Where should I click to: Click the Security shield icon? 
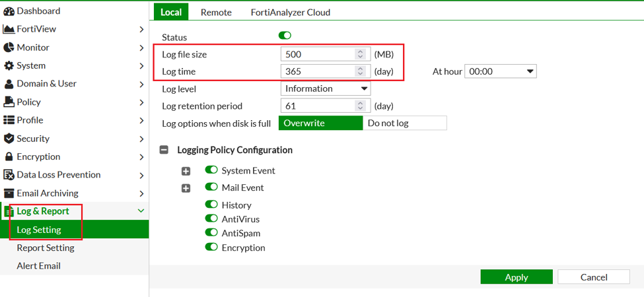click(x=9, y=139)
